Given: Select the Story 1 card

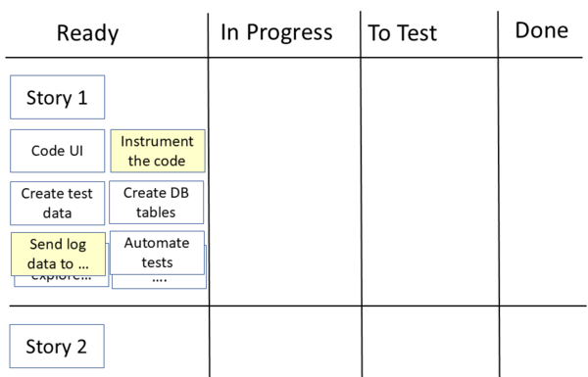Looking at the screenshot, I should click(58, 98).
